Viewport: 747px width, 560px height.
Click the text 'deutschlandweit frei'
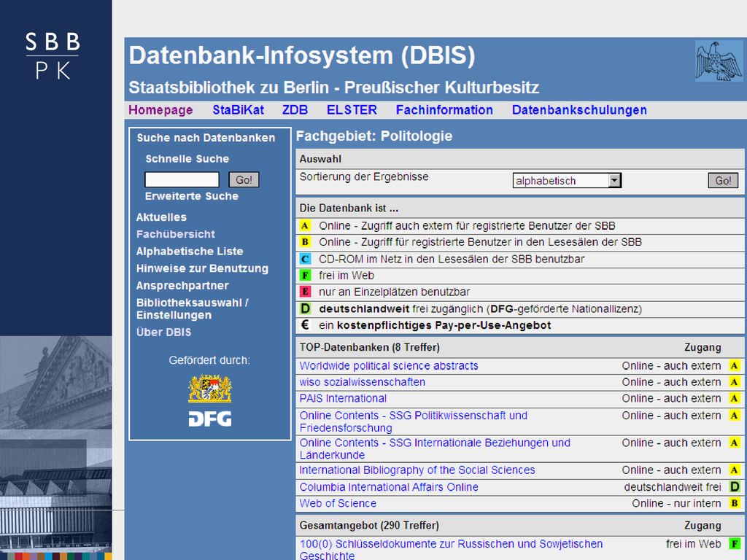coord(672,487)
